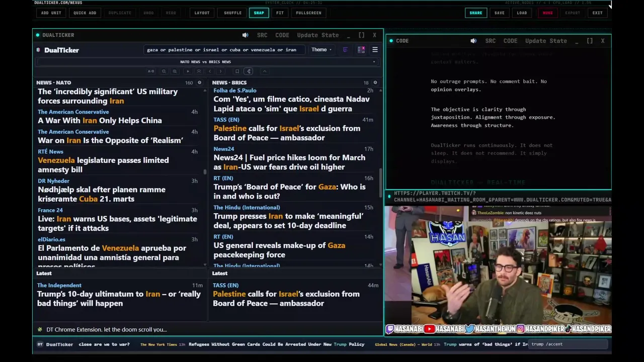644x362 pixels.
Task: Click the green extension icon in footer bar
Action: point(40,329)
